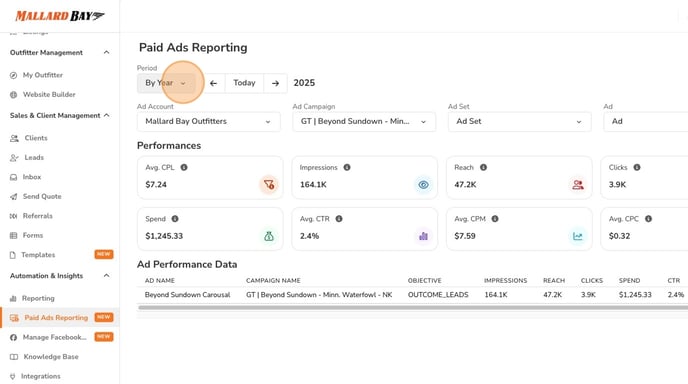This screenshot has width=688, height=384.
Task: Collapse the Outfitter Management section
Action: click(x=106, y=53)
